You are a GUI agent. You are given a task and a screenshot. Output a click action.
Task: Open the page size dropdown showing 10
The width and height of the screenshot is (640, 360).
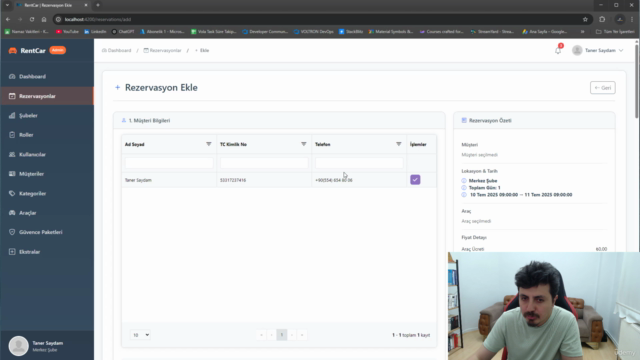coord(140,335)
